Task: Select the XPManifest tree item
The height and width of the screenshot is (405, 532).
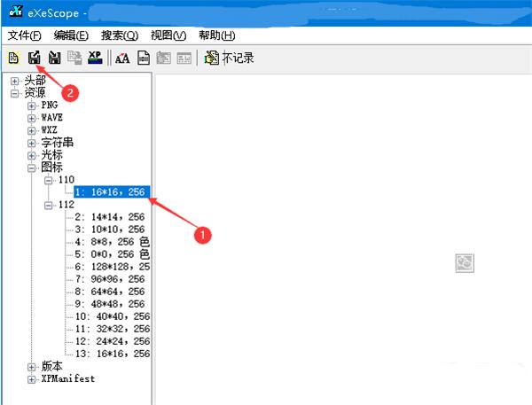Action: click(x=67, y=378)
